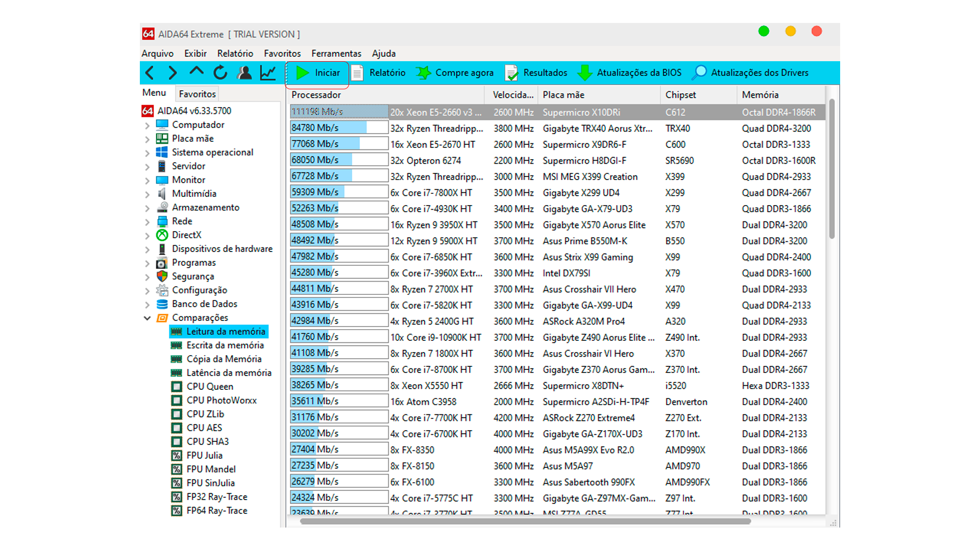Check Atualizações da BIOS
The image size is (980, 551).
click(629, 73)
